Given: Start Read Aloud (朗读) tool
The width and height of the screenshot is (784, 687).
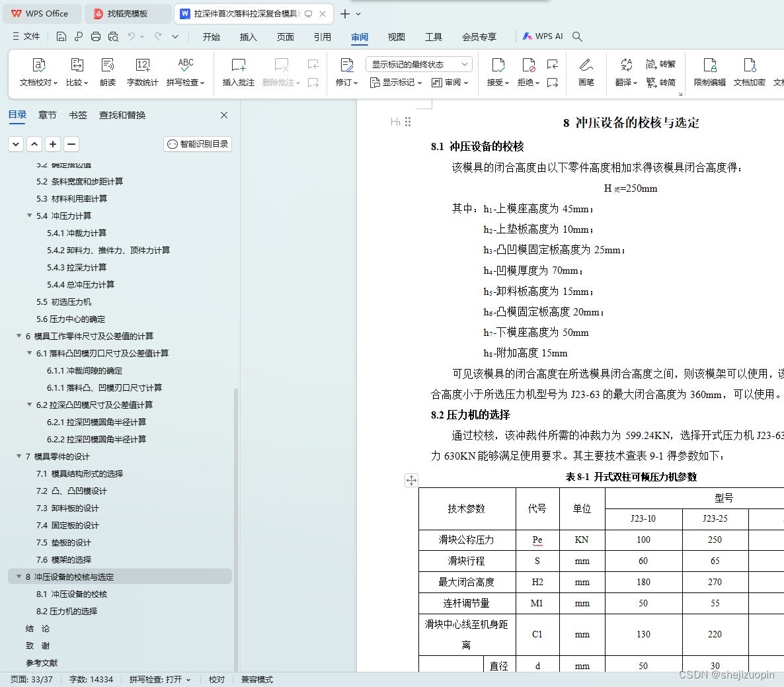Looking at the screenshot, I should [108, 73].
